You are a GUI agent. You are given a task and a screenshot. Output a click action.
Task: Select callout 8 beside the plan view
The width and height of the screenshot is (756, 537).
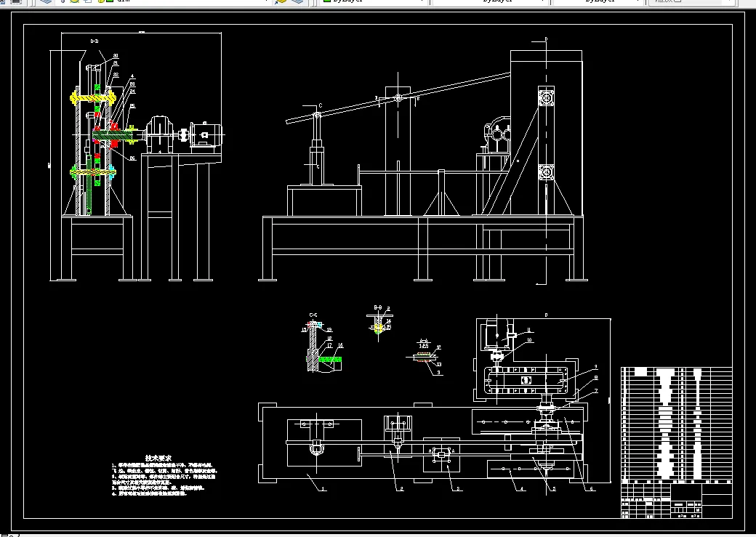[596, 378]
